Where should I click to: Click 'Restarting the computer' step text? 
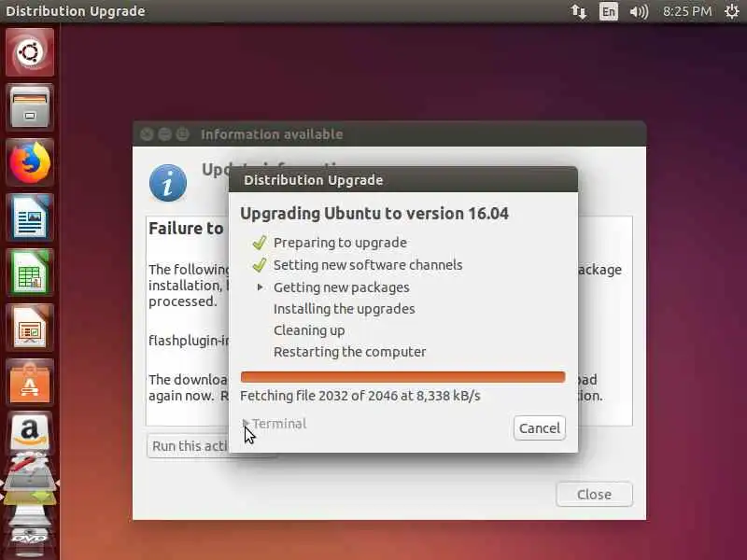pyautogui.click(x=349, y=352)
